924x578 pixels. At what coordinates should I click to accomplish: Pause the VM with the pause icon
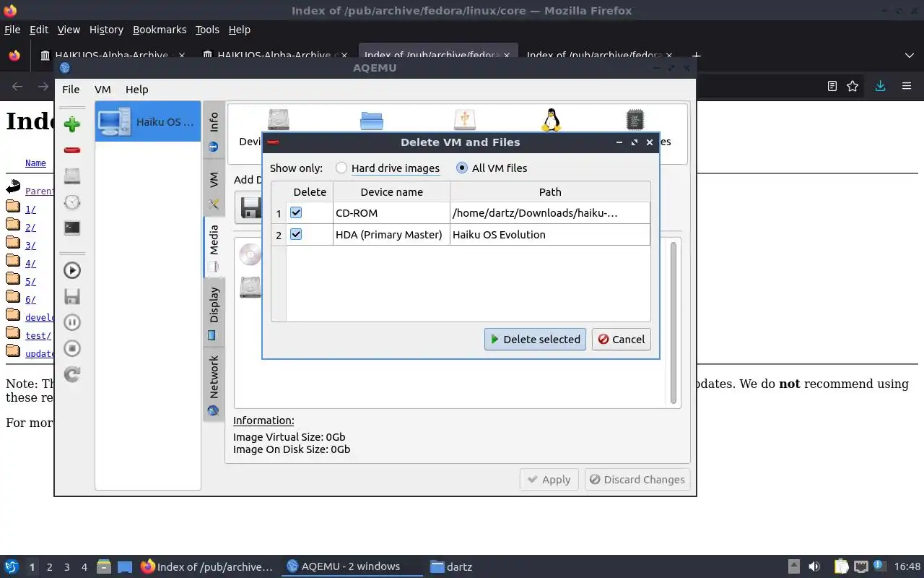[x=72, y=322]
